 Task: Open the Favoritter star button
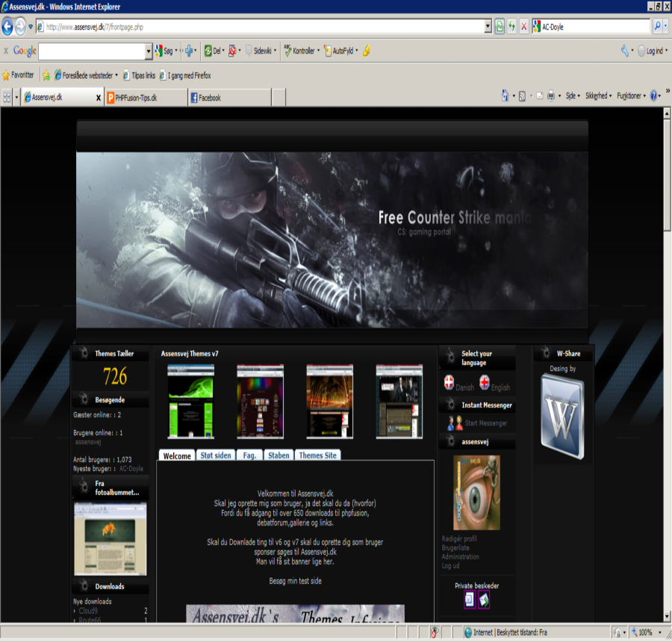[x=18, y=75]
